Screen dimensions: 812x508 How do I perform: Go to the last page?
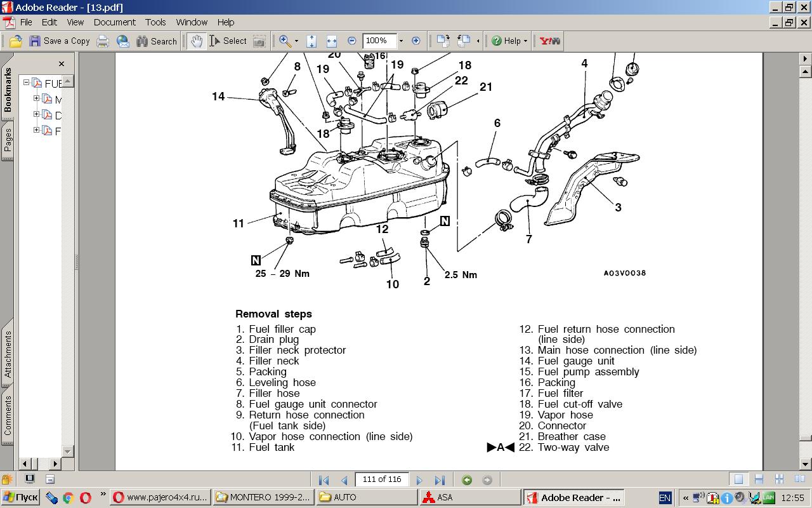(440, 480)
